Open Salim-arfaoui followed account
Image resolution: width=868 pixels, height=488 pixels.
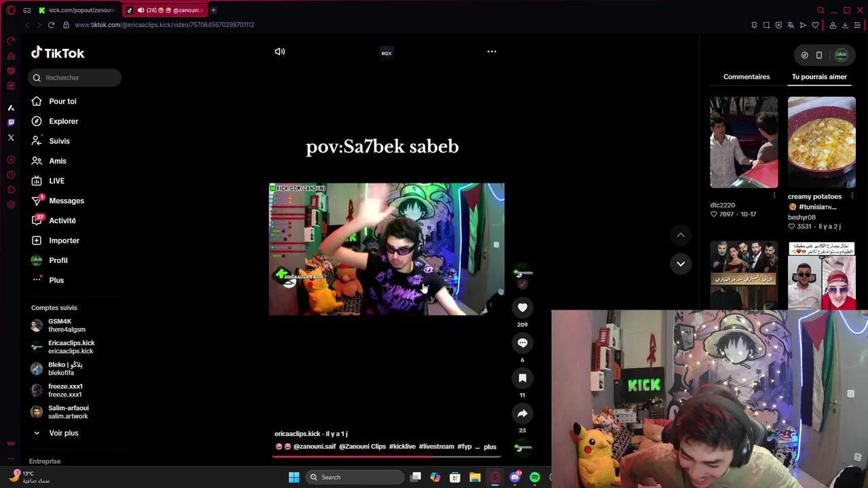(x=61, y=412)
